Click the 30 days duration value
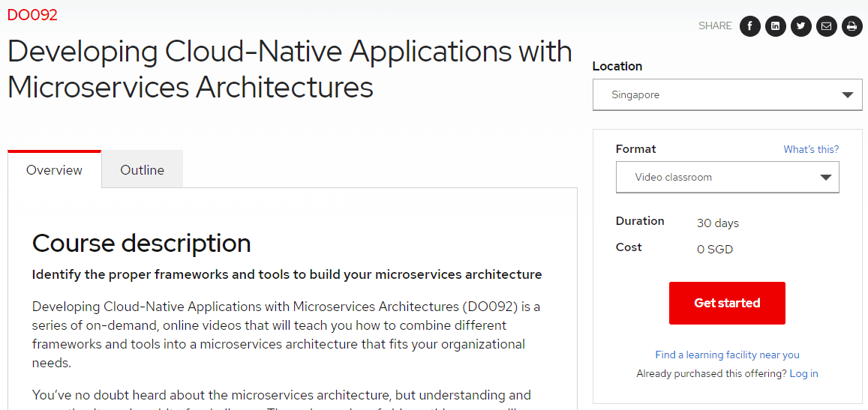Image resolution: width=868 pixels, height=410 pixels. pos(717,223)
